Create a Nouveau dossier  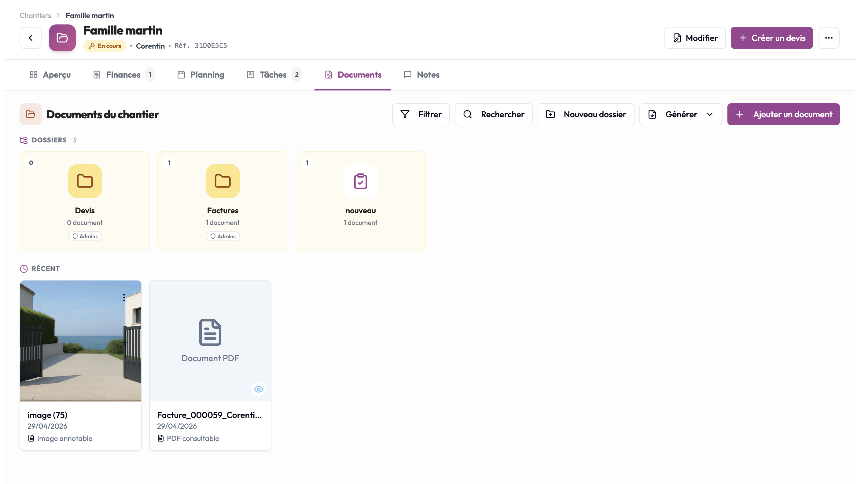[x=586, y=114]
